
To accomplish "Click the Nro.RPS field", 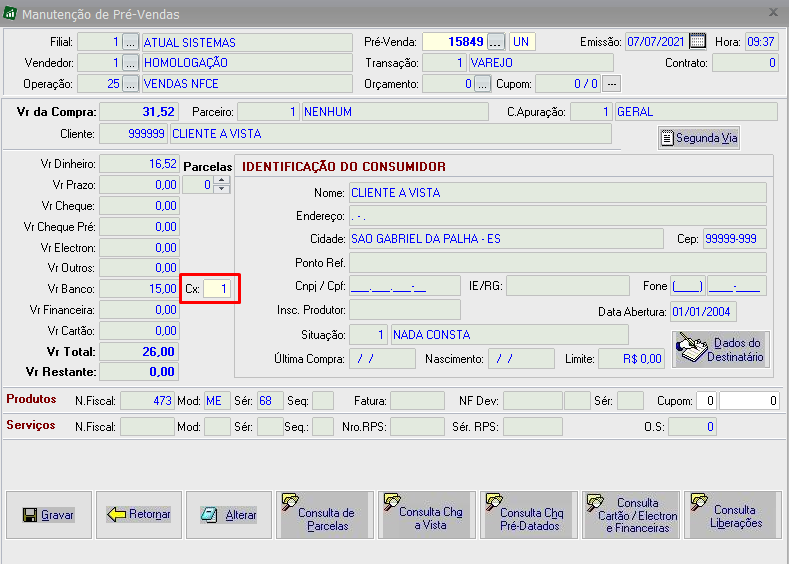I will coord(417,427).
